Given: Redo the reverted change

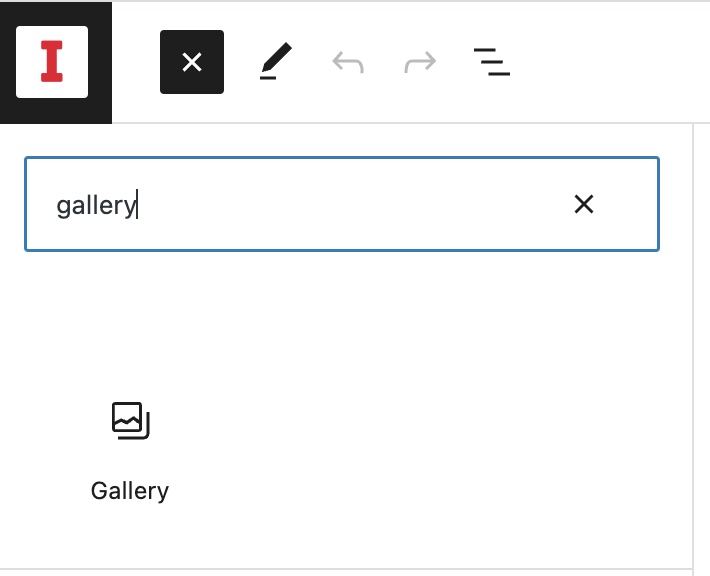Looking at the screenshot, I should 420,63.
